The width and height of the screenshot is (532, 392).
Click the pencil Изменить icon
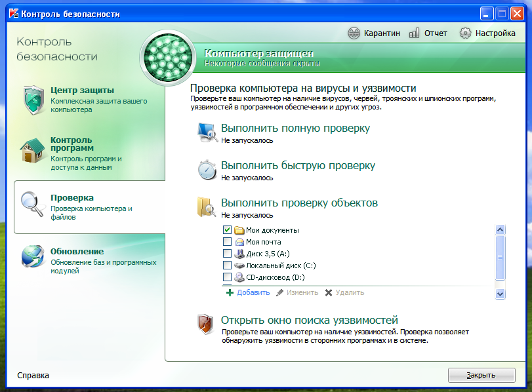[279, 292]
